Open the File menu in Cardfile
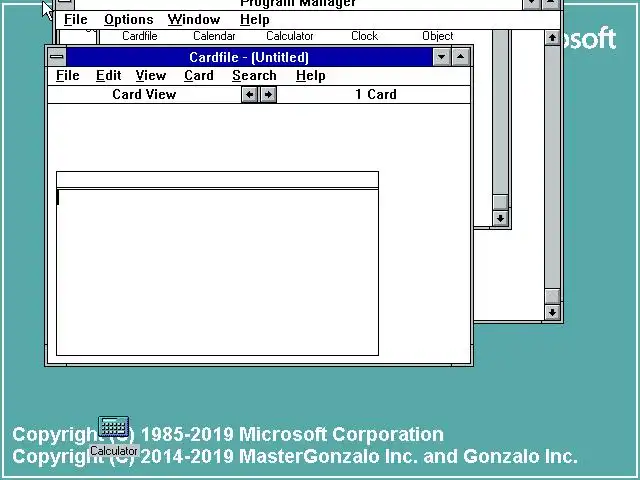The image size is (640, 480). [x=68, y=76]
